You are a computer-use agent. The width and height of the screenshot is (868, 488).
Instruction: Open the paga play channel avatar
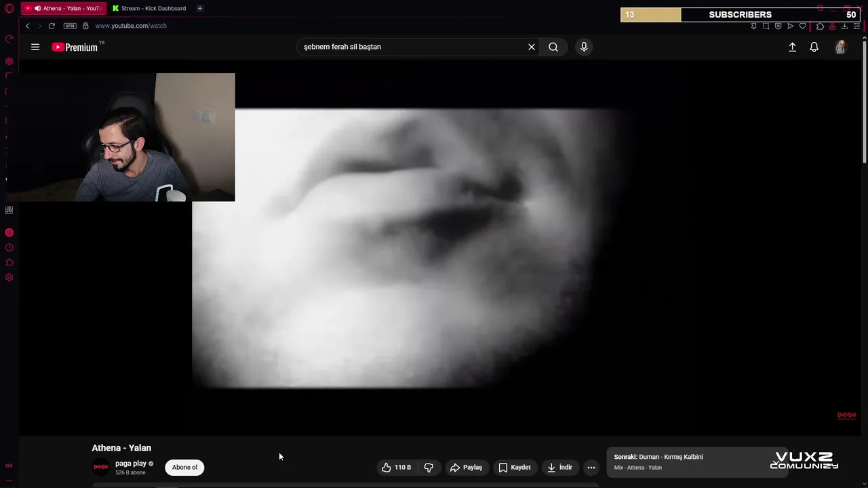pos(100,467)
